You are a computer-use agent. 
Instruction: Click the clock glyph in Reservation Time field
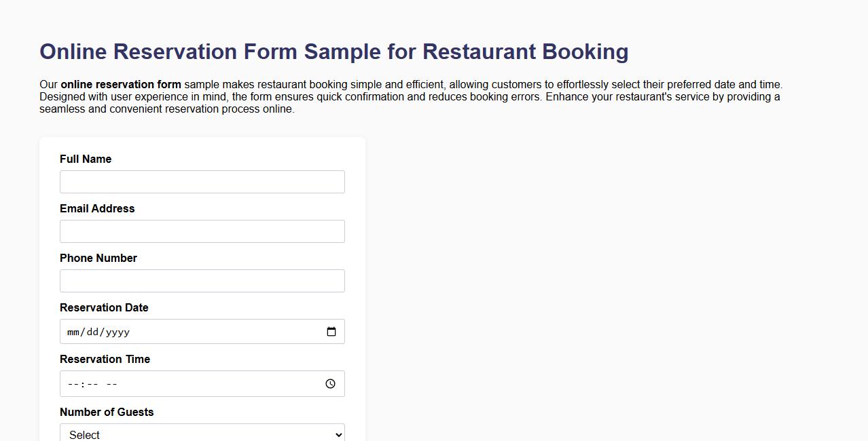[330, 383]
